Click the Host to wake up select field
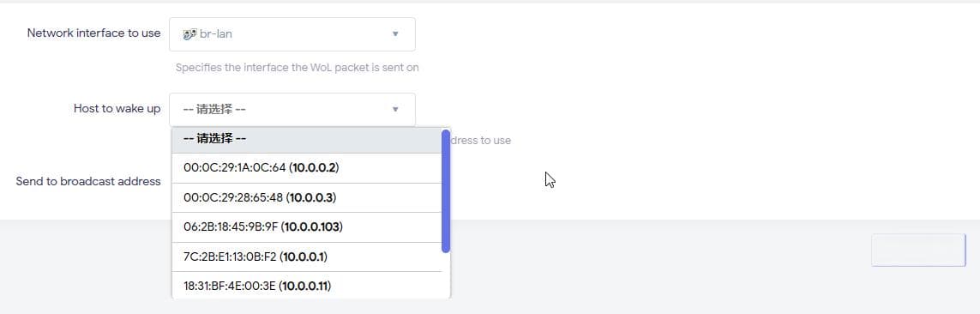 point(292,110)
